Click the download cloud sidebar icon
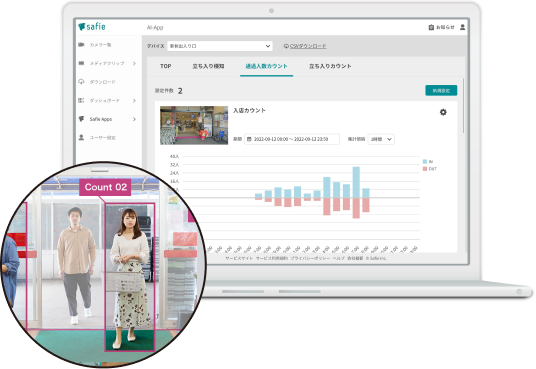The width and height of the screenshot is (536, 369). click(81, 82)
